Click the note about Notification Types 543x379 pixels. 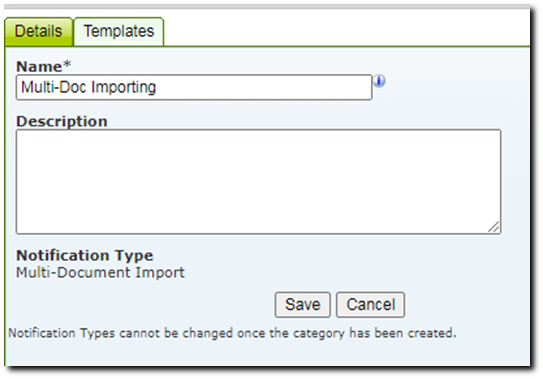(232, 333)
